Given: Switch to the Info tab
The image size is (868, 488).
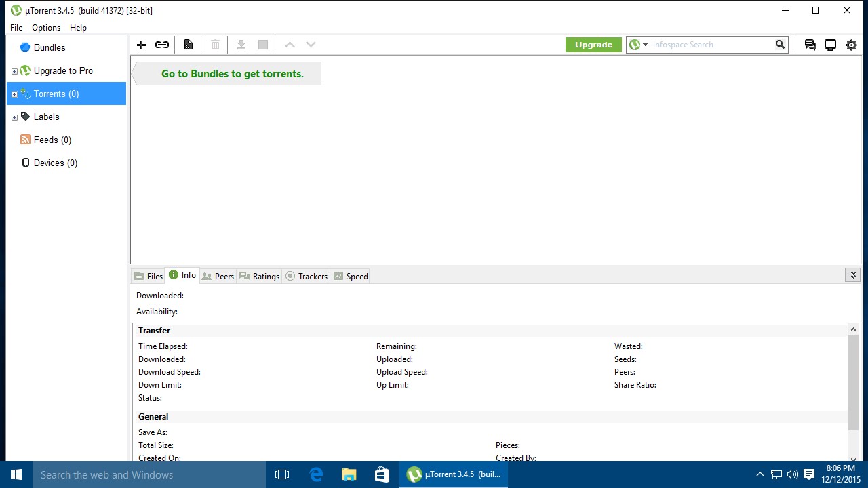Looking at the screenshot, I should pos(182,275).
